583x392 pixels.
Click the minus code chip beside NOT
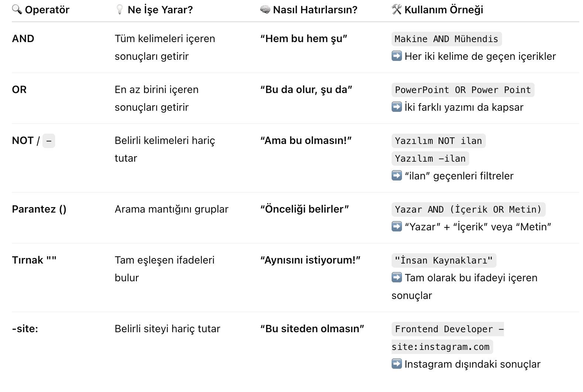[49, 141]
